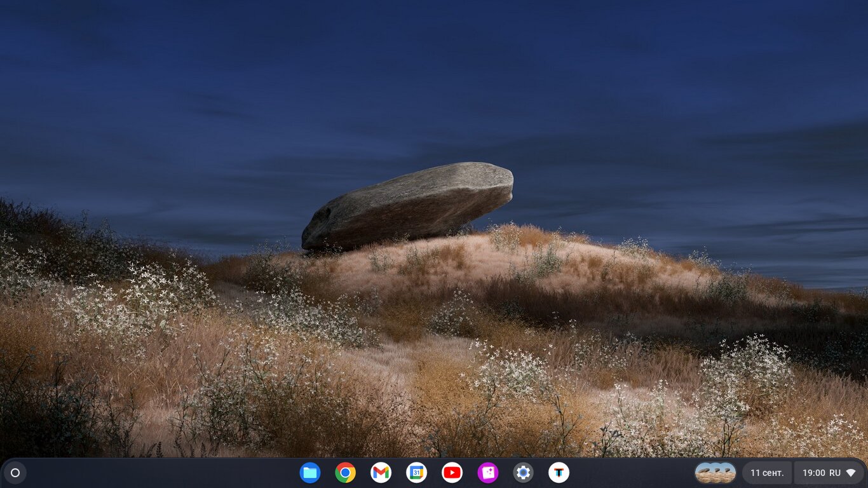Open Gmail from the shelf
This screenshot has width=868, height=488.
tap(381, 473)
